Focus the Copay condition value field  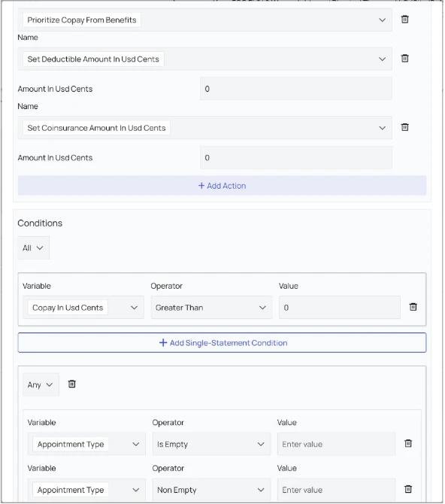340,308
